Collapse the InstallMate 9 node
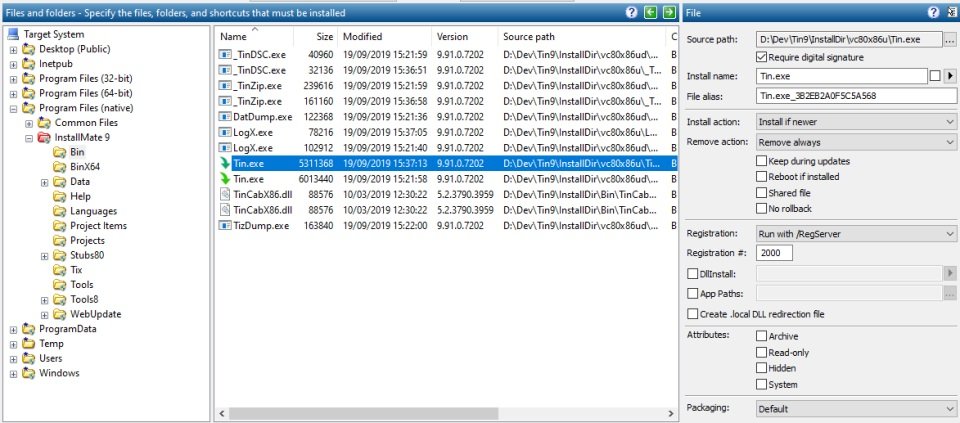The height and width of the screenshot is (423, 960). 29,138
